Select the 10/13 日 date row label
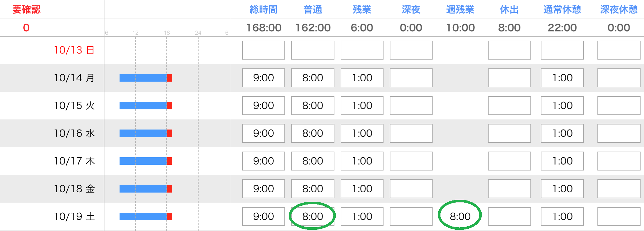 coord(74,50)
